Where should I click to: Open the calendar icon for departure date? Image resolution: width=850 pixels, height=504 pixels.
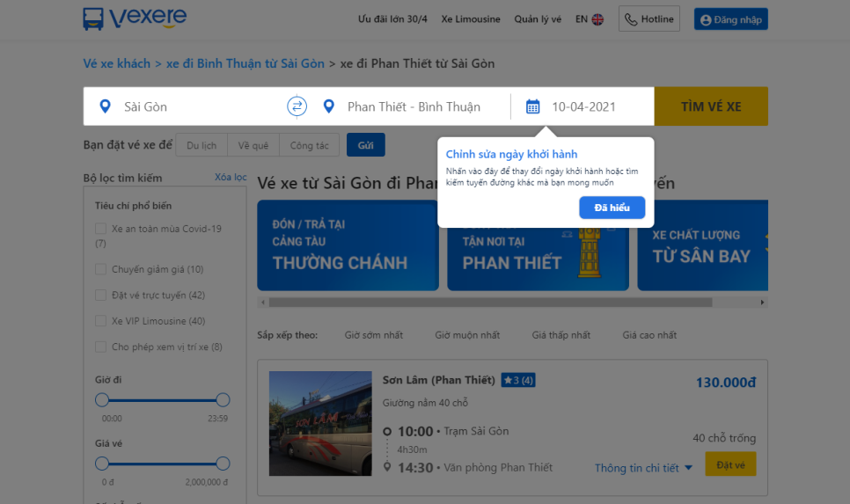point(533,106)
